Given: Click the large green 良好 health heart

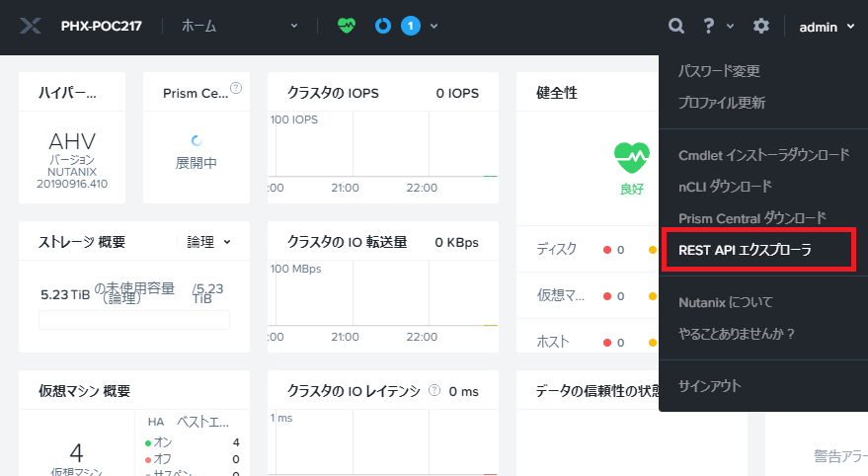Looking at the screenshot, I should (x=632, y=158).
